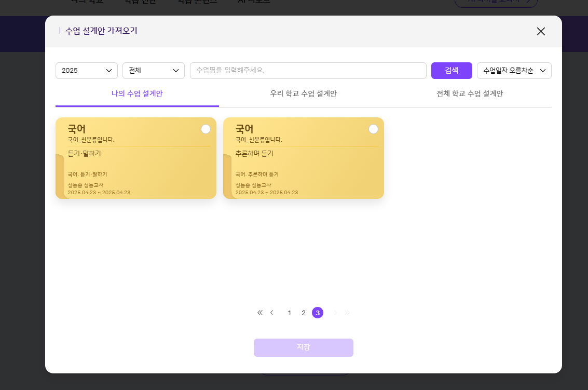Click the last page double-right arrow
Image resolution: width=588 pixels, height=390 pixels.
[347, 313]
